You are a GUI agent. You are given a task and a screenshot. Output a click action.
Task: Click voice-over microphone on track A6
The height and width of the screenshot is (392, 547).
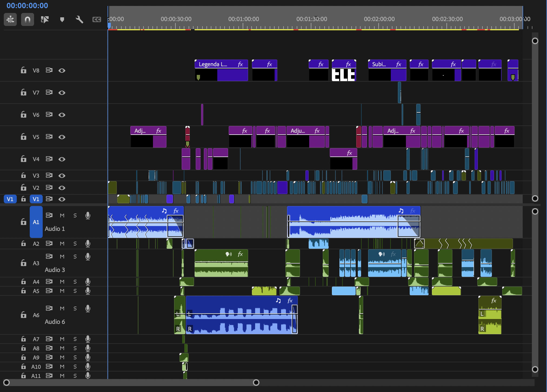(88, 308)
